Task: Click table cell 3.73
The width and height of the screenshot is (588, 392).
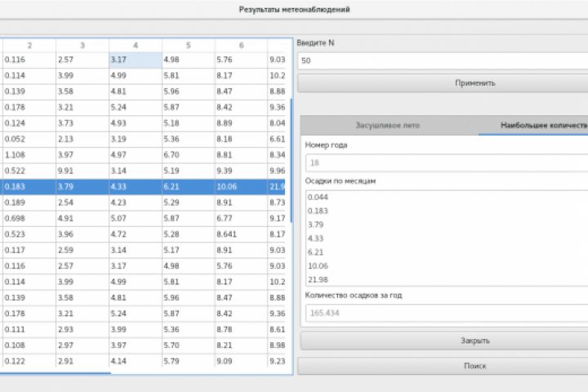Action: point(82,123)
